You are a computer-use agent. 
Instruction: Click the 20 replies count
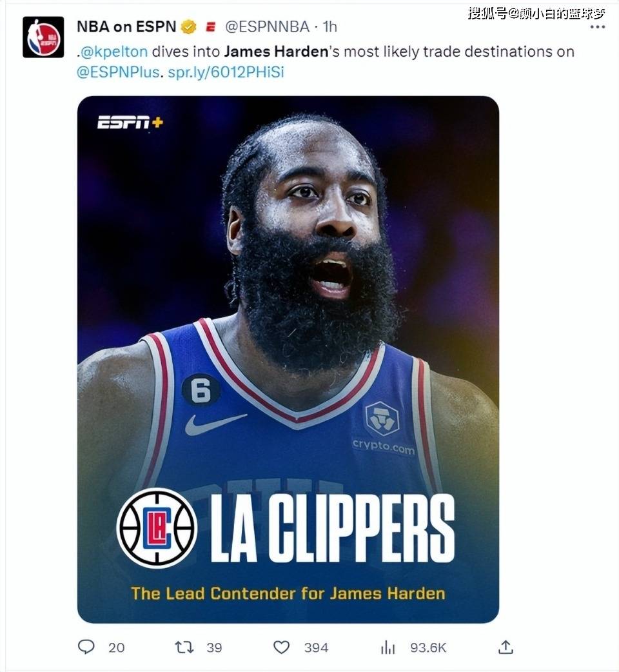click(116, 647)
